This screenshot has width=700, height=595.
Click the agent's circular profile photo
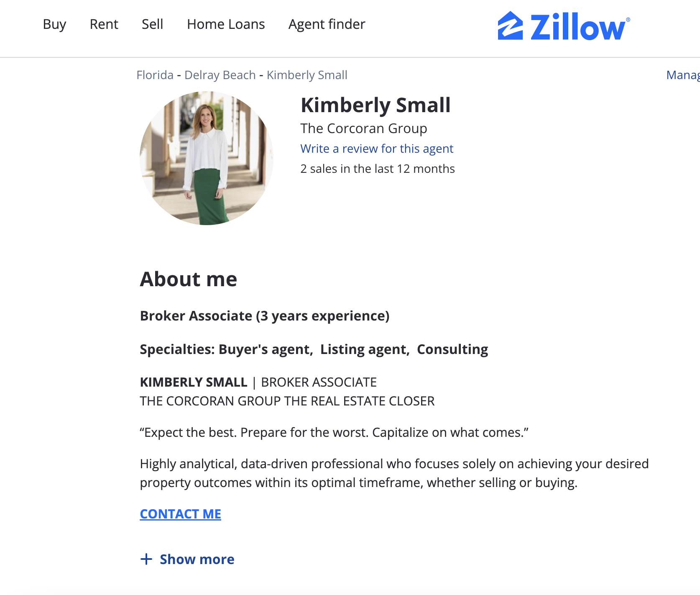(207, 158)
